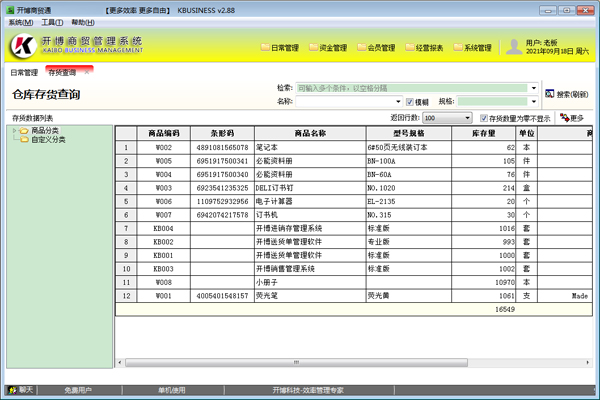Viewport: 600px width, 400px height.
Task: Open the 帮助(H) menu
Action: point(83,23)
